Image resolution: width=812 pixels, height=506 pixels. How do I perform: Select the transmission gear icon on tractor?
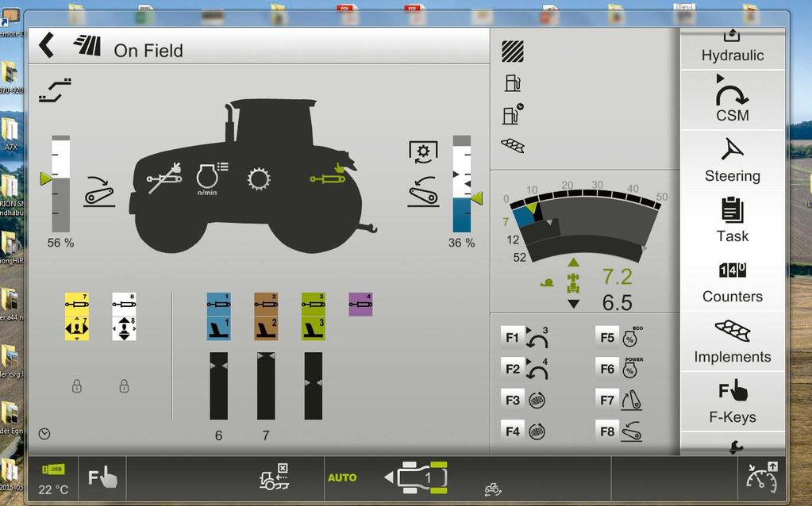point(259,179)
